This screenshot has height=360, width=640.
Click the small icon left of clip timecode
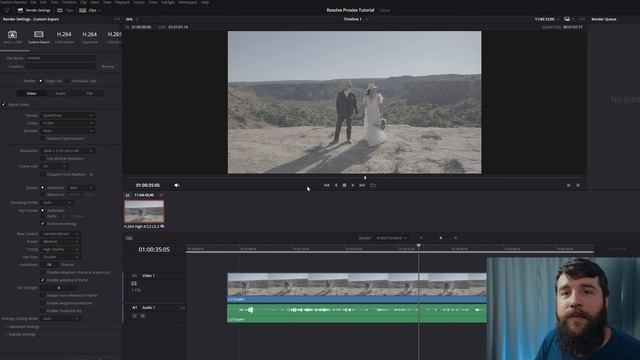(x=128, y=196)
